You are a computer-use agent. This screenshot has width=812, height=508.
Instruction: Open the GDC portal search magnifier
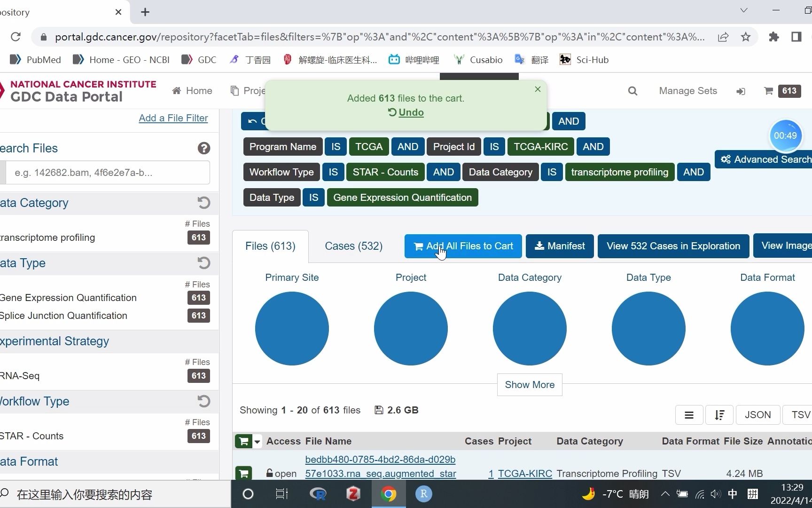(x=633, y=91)
